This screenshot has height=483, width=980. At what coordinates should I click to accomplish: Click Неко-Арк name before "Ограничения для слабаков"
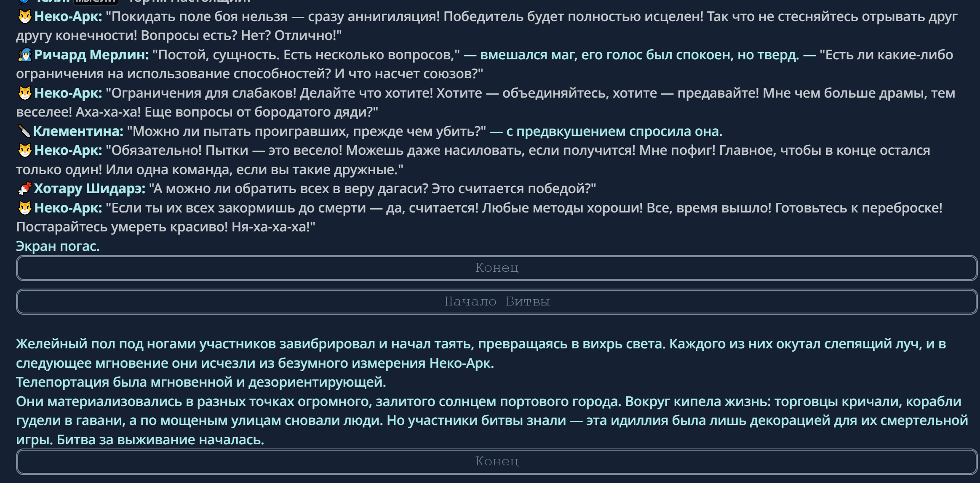pyautogui.click(x=68, y=93)
